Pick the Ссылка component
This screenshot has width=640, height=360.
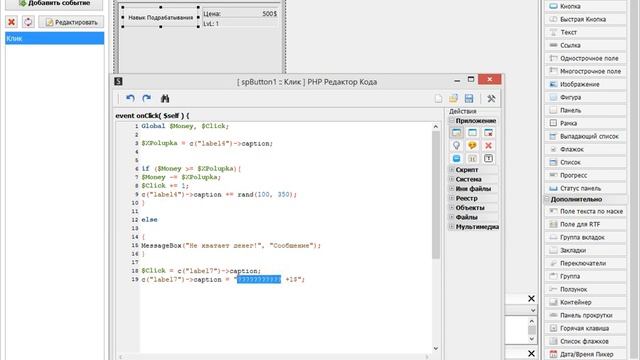tap(585, 45)
